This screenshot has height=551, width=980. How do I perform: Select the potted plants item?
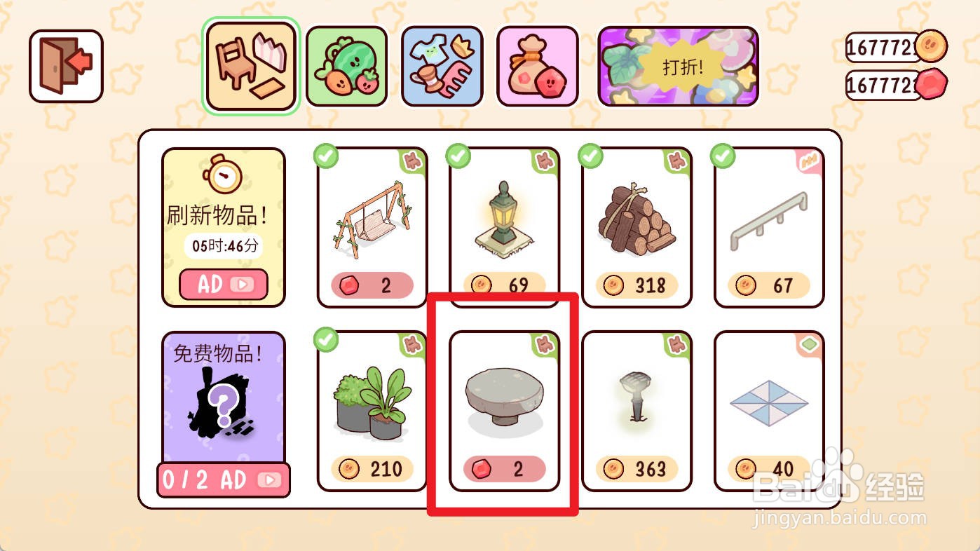(x=372, y=411)
